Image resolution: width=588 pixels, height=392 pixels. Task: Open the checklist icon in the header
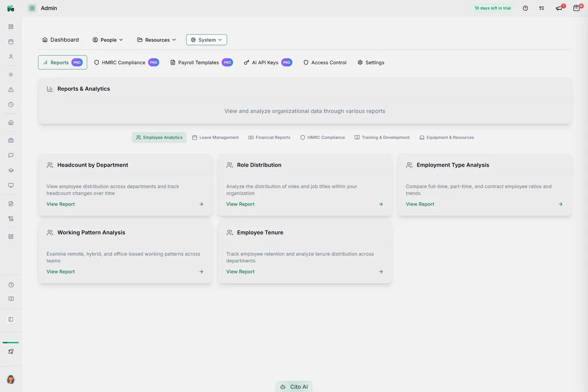pos(541,8)
